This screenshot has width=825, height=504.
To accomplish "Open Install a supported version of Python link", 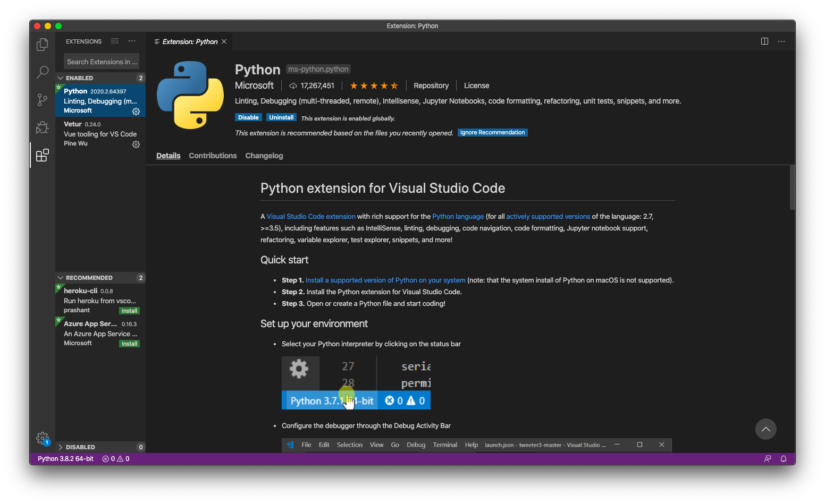I will [x=385, y=280].
